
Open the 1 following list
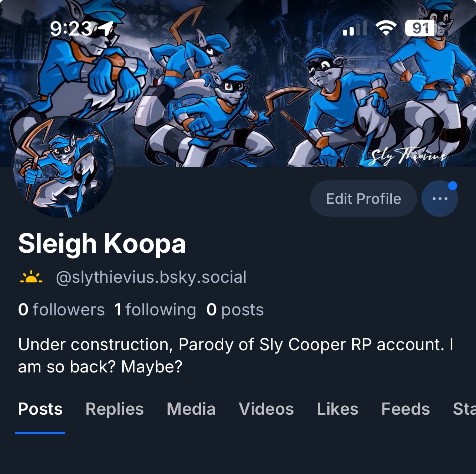pyautogui.click(x=155, y=309)
